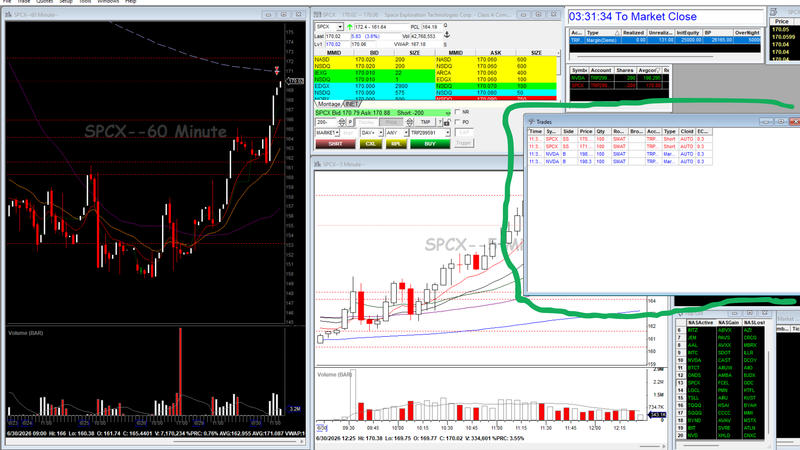Click the Realized column header
Viewport: 800px width, 450px height.
633,33
